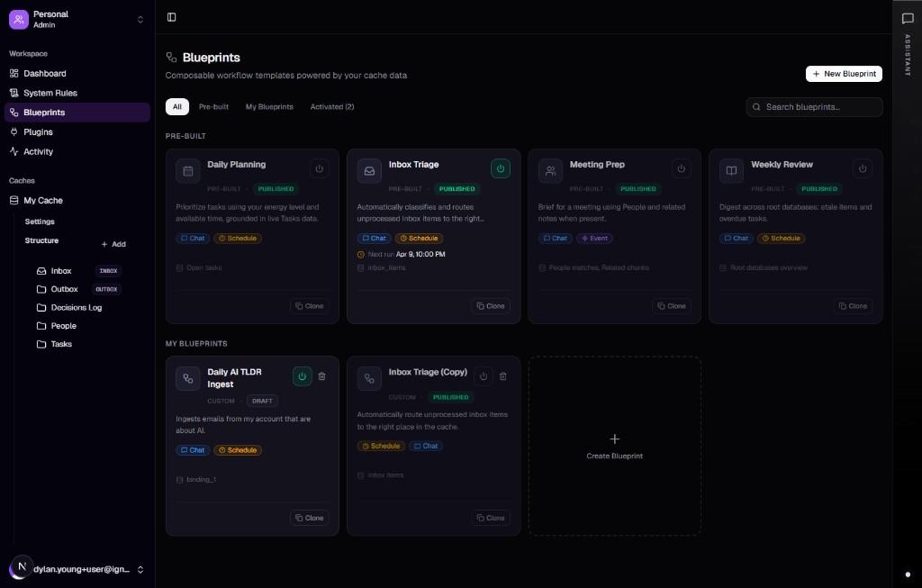Expand the dylan.young account menu

coord(77,569)
